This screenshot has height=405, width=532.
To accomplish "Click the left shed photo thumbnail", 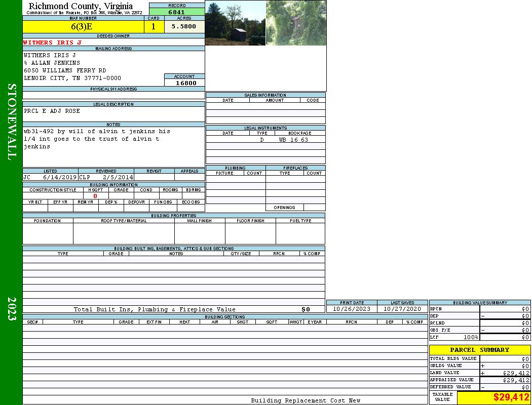I will 235,23.
